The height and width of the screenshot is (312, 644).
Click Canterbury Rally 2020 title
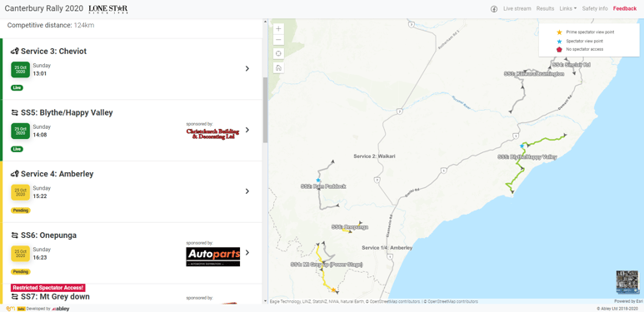43,8
